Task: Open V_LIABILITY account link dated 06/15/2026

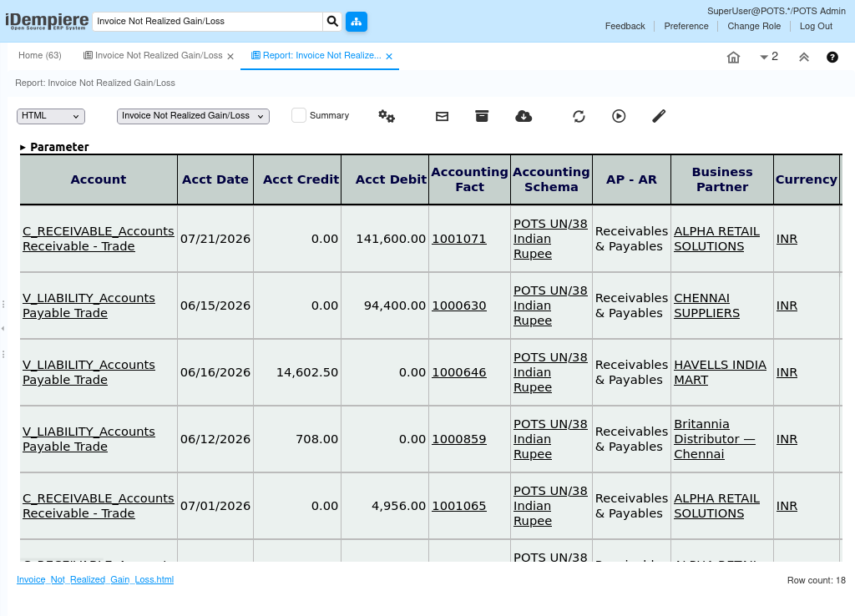Action: [x=89, y=305]
